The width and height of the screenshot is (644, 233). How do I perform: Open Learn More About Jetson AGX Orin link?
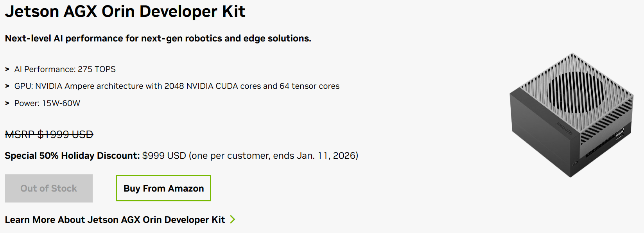(115, 220)
